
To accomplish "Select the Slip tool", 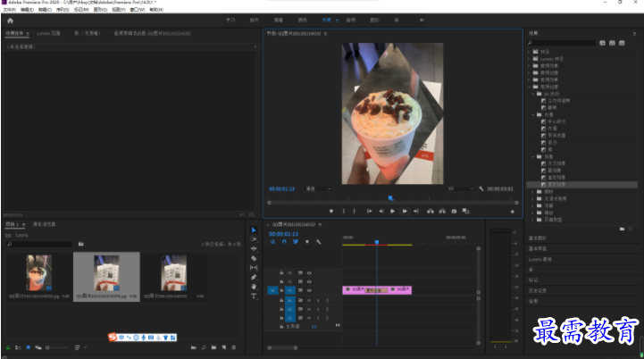I will click(x=254, y=267).
